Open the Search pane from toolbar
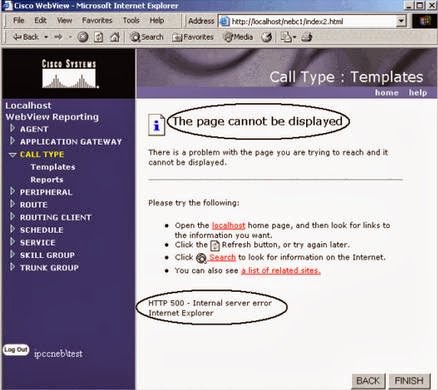The height and width of the screenshot is (390, 438). (147, 37)
